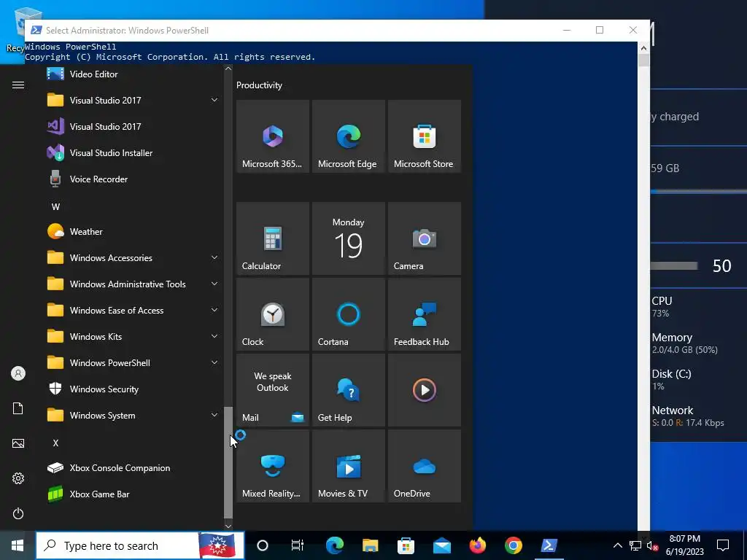Jump via the letter X header
Image resolution: width=747 pixels, height=560 pixels.
[55, 443]
